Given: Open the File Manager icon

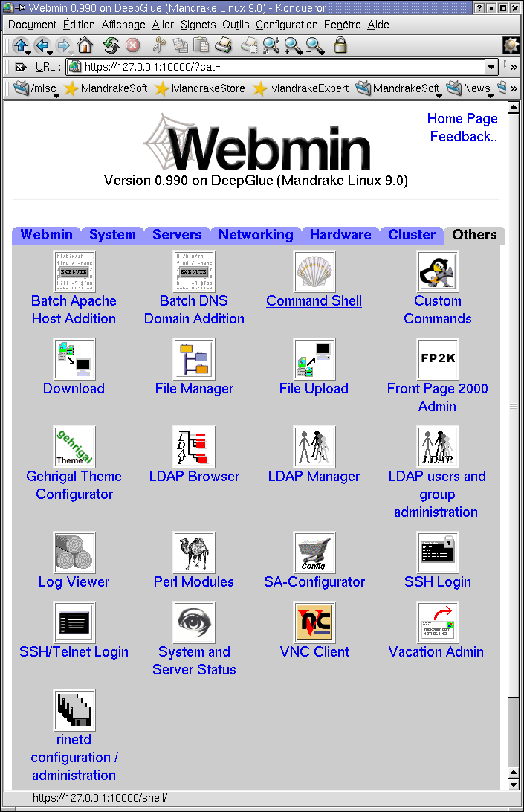Looking at the screenshot, I should pos(194,359).
